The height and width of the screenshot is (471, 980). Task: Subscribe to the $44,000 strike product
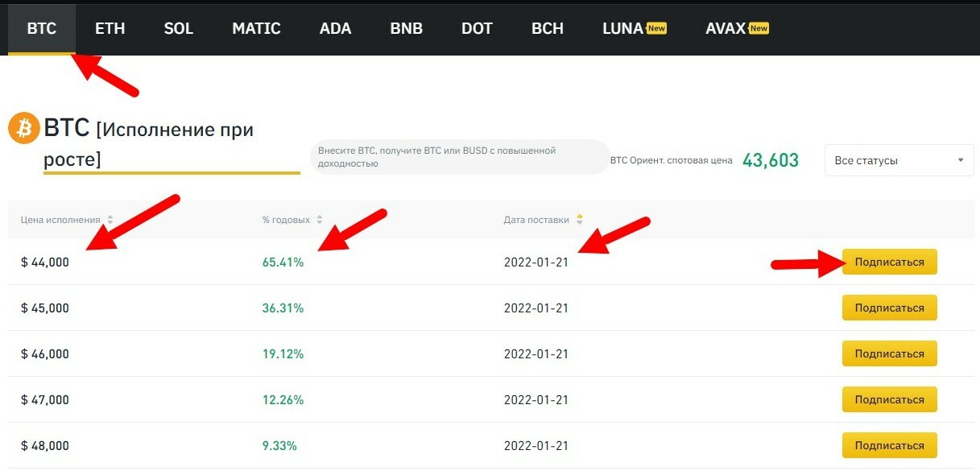(x=889, y=262)
